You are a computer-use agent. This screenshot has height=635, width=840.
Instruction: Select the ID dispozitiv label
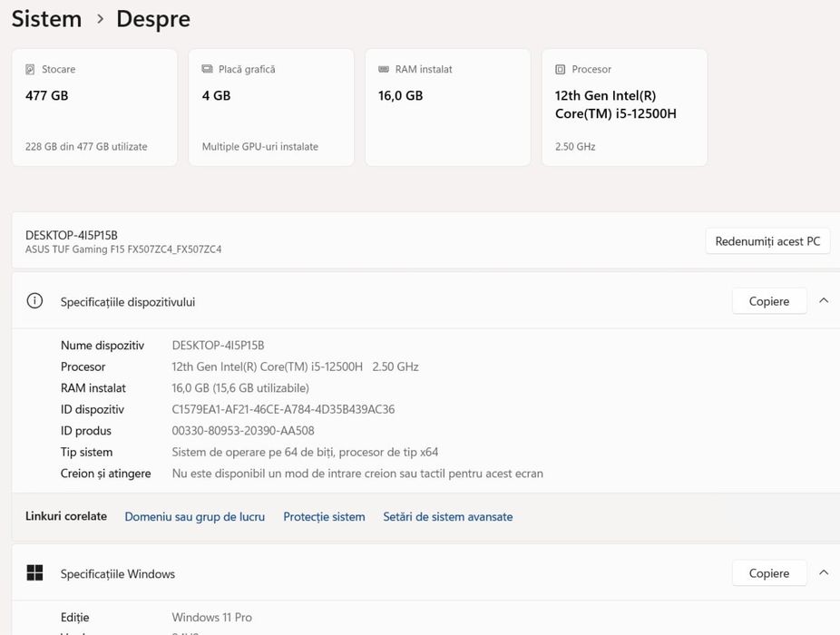(93, 409)
